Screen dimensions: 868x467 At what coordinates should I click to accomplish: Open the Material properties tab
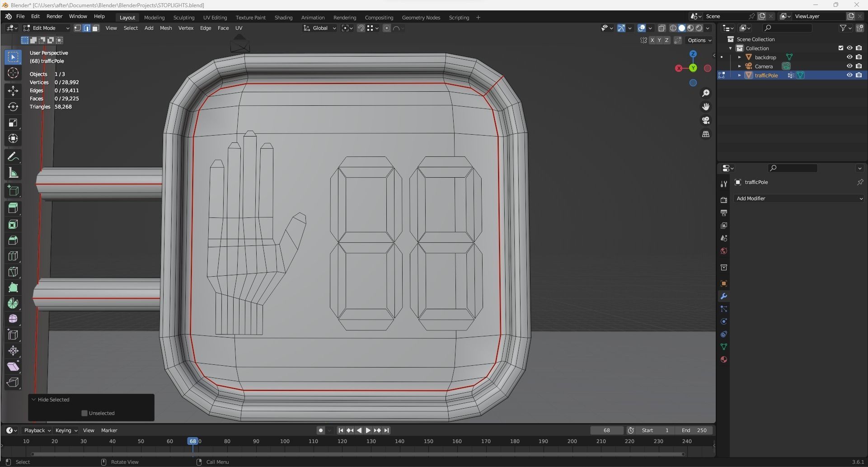pos(724,360)
